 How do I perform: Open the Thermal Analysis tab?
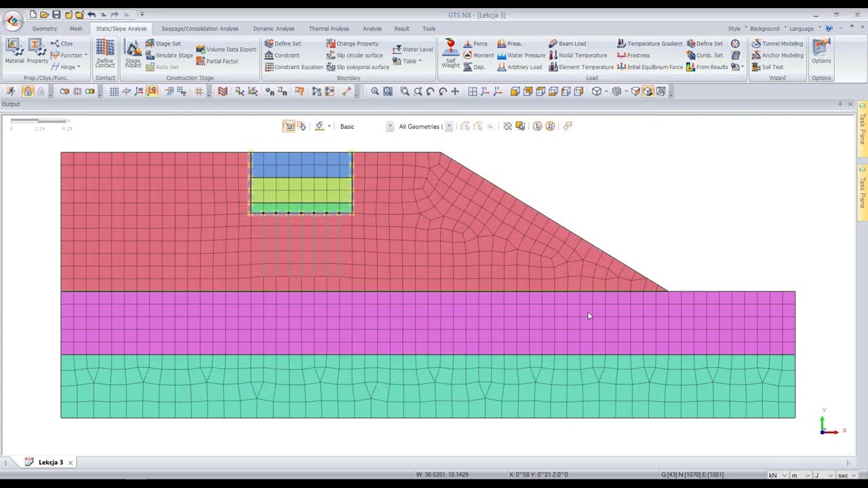pyautogui.click(x=329, y=29)
